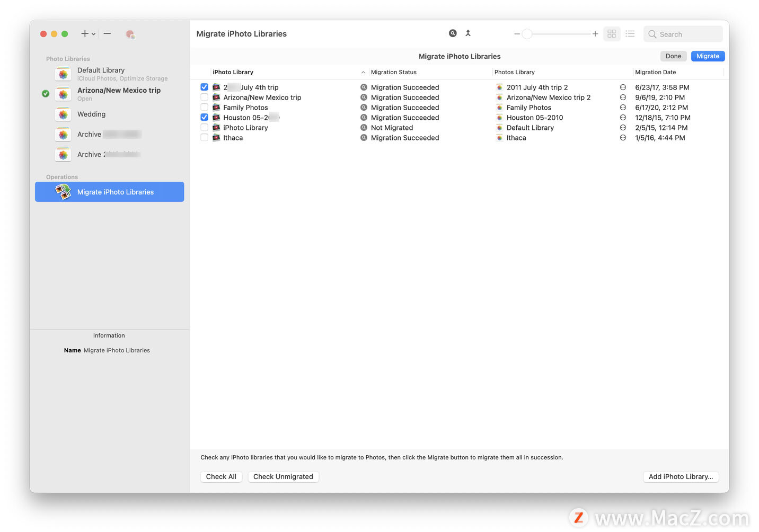Click Photos icon beside Default Library in table
Image resolution: width=759 pixels, height=532 pixels.
pos(499,128)
